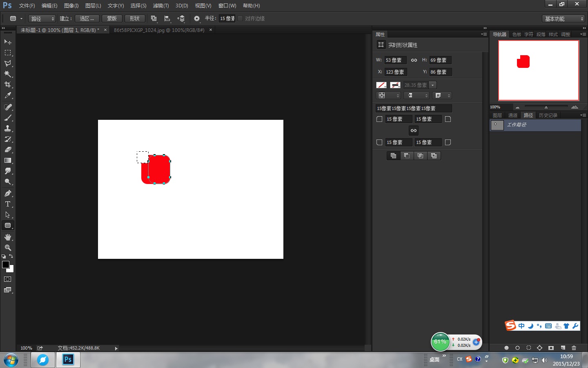Screen dimensions: 588x368
Task: Select the Horizontal Type tool
Action: [8, 204]
